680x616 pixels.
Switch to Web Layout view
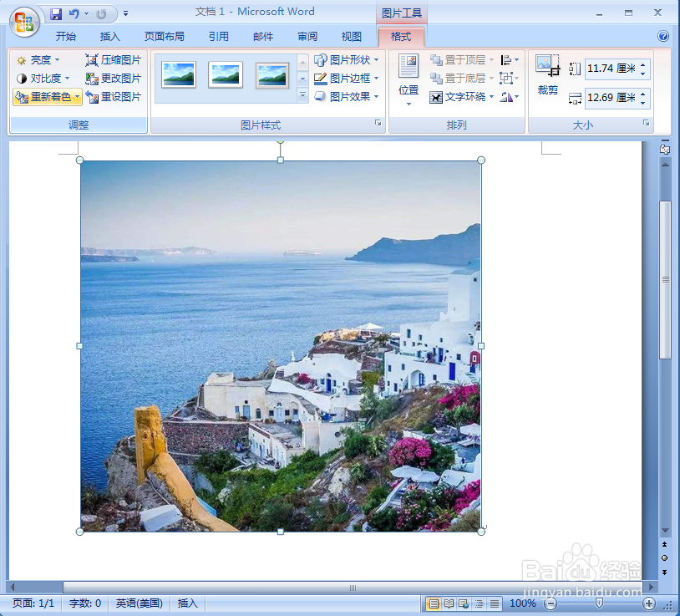click(464, 603)
